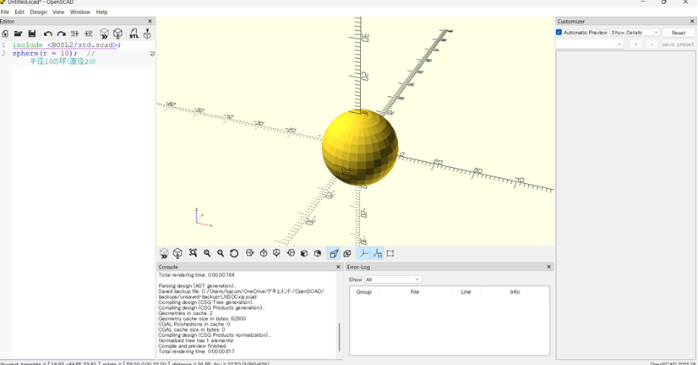
Task: Toggle the Show Edges button
Action: 390,253
